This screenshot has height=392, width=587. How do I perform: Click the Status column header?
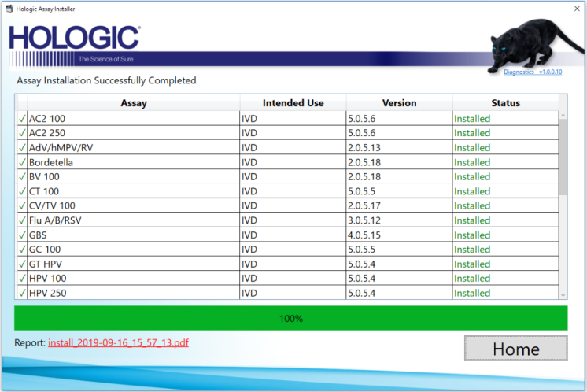505,103
